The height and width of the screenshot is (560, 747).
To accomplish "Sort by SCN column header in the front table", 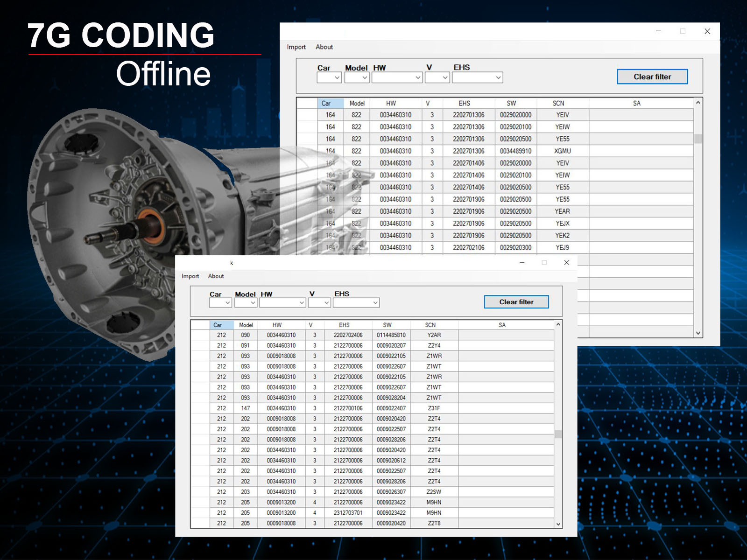I will click(x=430, y=325).
